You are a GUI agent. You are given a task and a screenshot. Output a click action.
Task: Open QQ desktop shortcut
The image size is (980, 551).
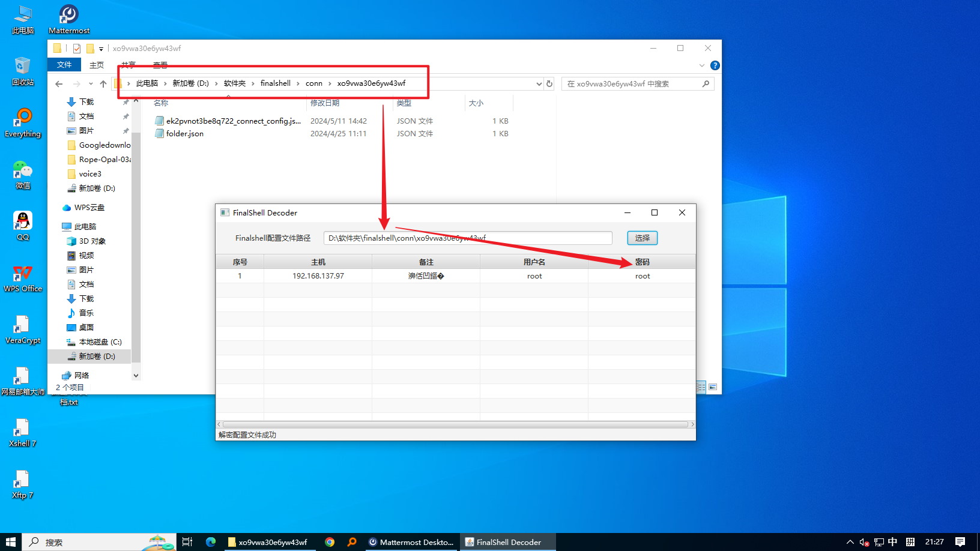[x=23, y=226]
